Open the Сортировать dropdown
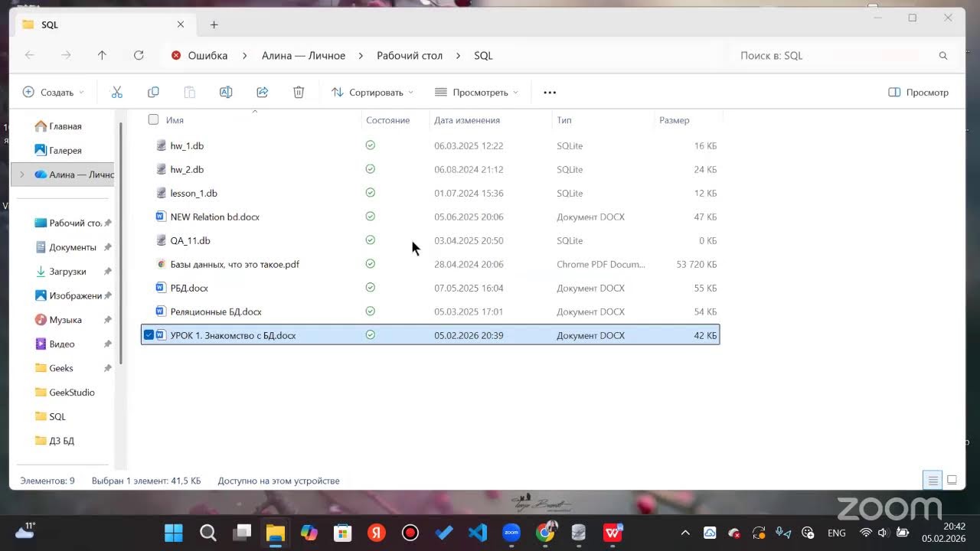The image size is (980, 551). pos(372,93)
